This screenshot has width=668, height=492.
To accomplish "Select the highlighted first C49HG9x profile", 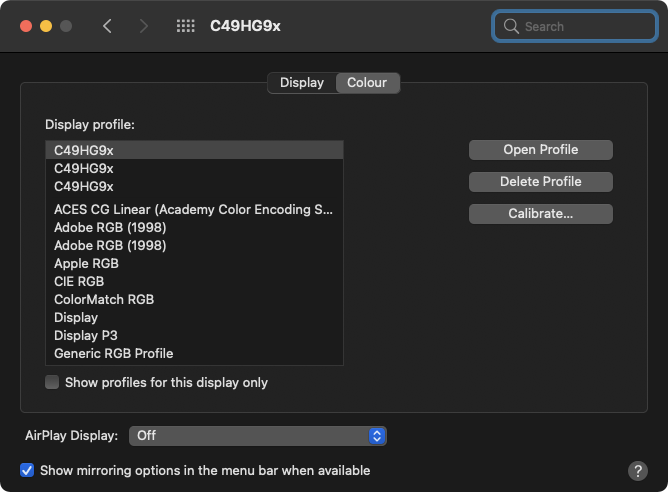I will [194, 150].
